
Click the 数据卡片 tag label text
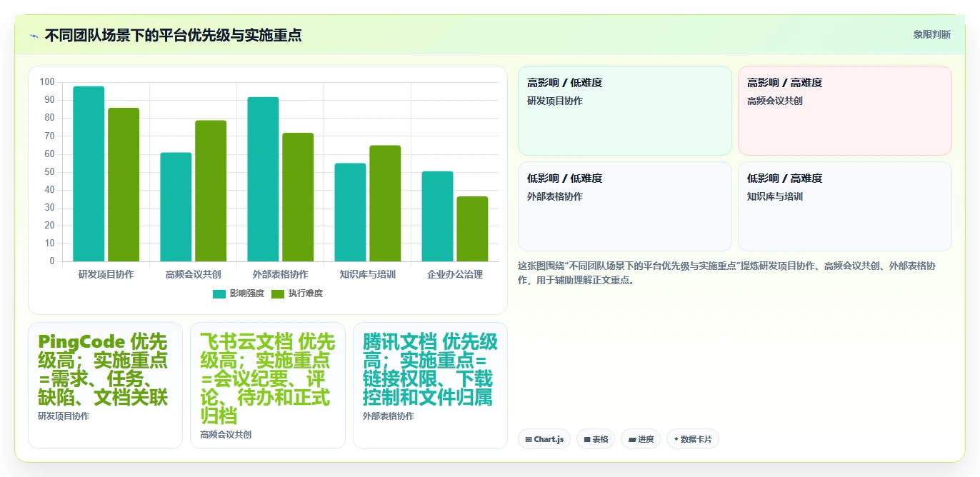696,439
